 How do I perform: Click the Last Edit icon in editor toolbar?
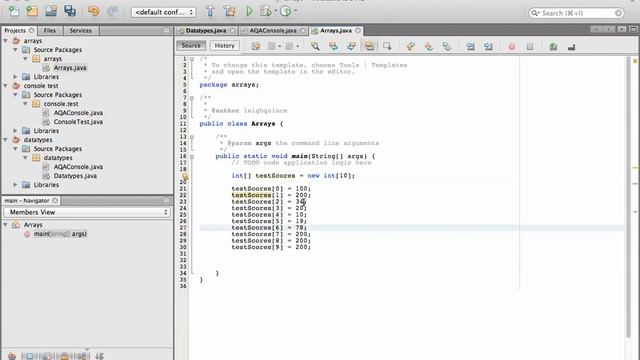[256, 46]
